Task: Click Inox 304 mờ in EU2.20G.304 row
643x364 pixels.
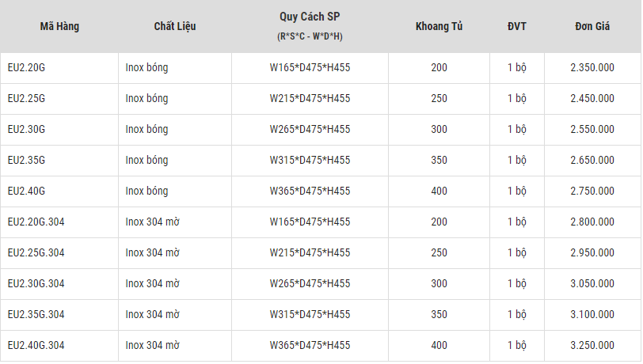Action: [x=153, y=222]
